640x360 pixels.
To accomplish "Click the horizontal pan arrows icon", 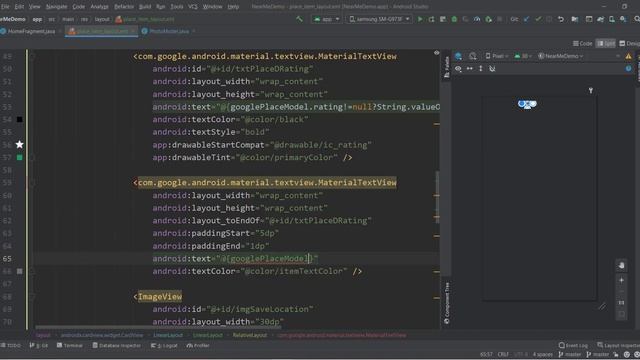I will pyautogui.click(x=470, y=69).
